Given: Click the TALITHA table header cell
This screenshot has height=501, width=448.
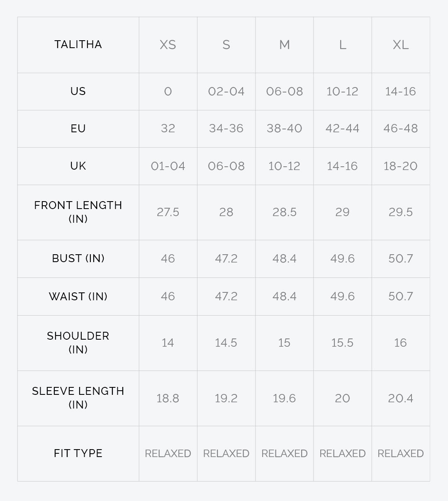Looking at the screenshot, I should [x=78, y=45].
